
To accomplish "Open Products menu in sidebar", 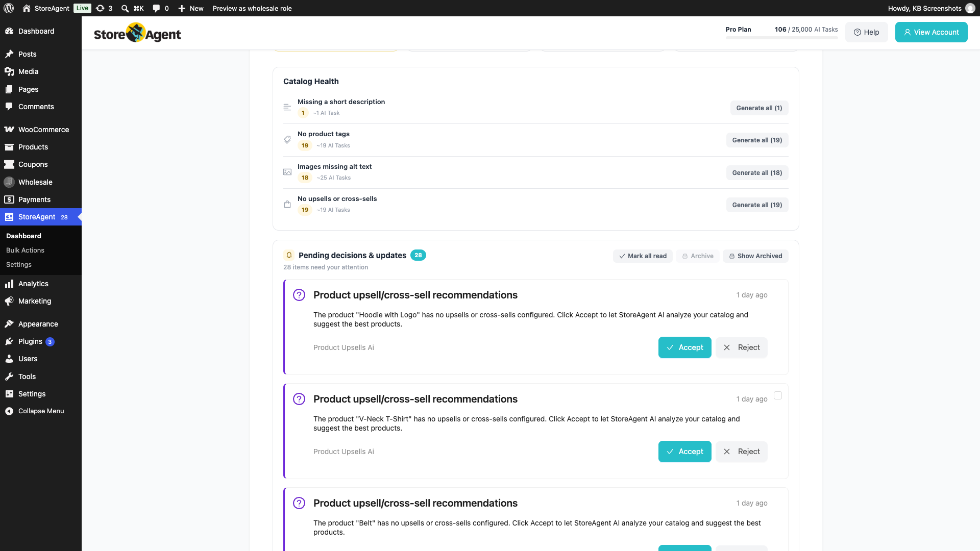I will point(41,147).
